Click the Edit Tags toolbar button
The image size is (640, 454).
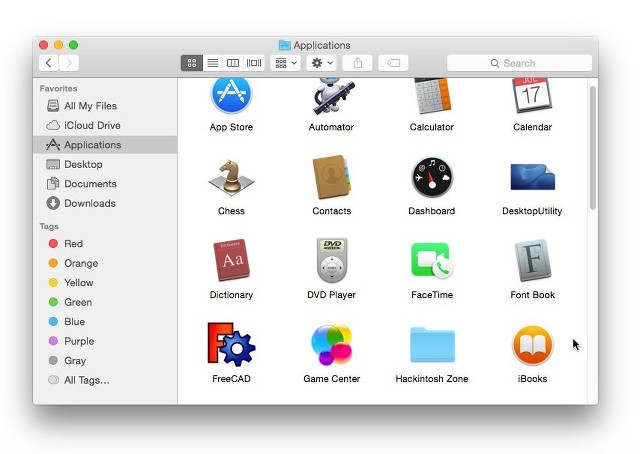click(393, 63)
